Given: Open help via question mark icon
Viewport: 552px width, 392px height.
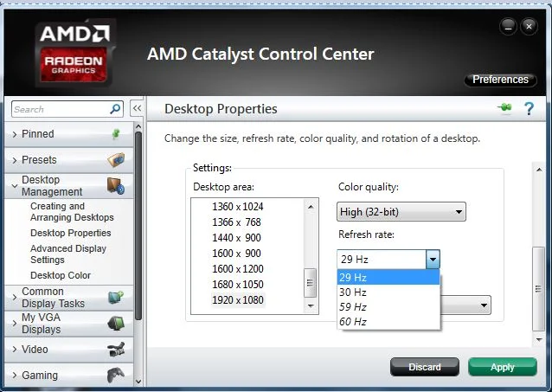Looking at the screenshot, I should pyautogui.click(x=529, y=108).
